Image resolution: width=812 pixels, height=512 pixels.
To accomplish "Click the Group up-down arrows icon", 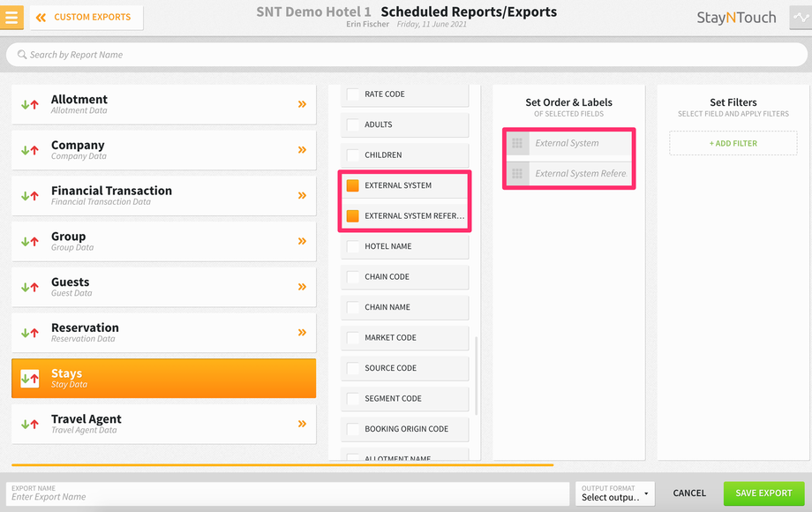I will pyautogui.click(x=30, y=241).
